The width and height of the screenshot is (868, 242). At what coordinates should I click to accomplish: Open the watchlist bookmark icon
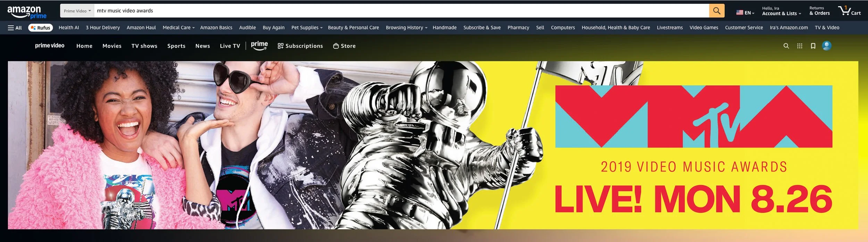(x=813, y=46)
